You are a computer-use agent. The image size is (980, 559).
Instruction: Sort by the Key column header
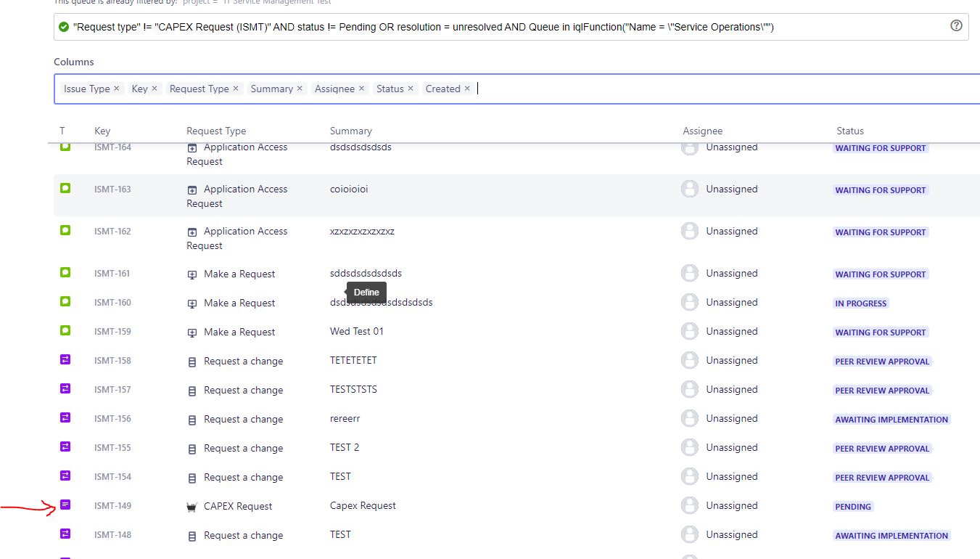(102, 131)
